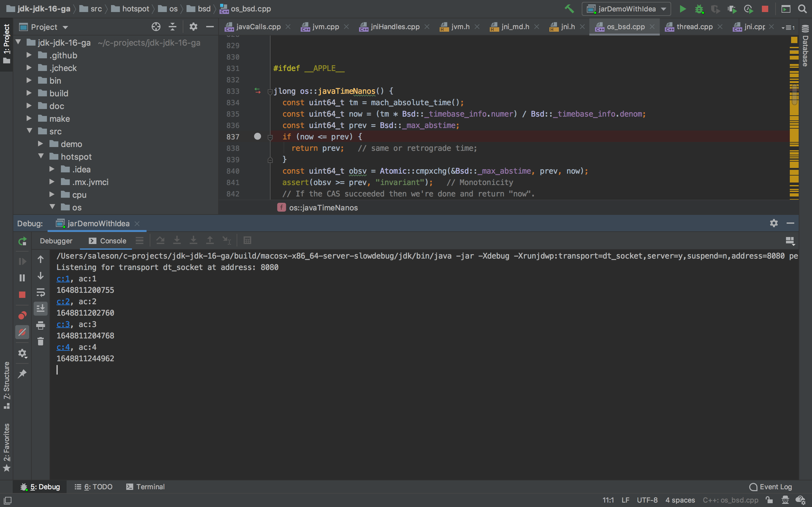Expand the build folder in project tree
The width and height of the screenshot is (812, 507).
(29, 93)
